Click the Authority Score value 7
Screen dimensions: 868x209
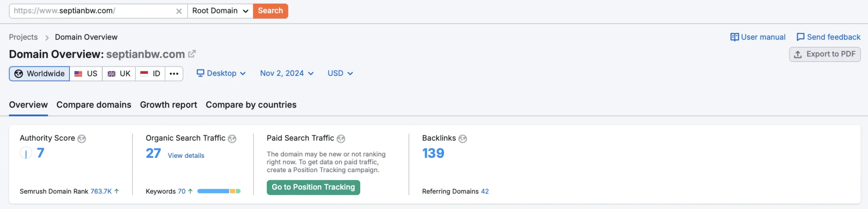tap(40, 153)
